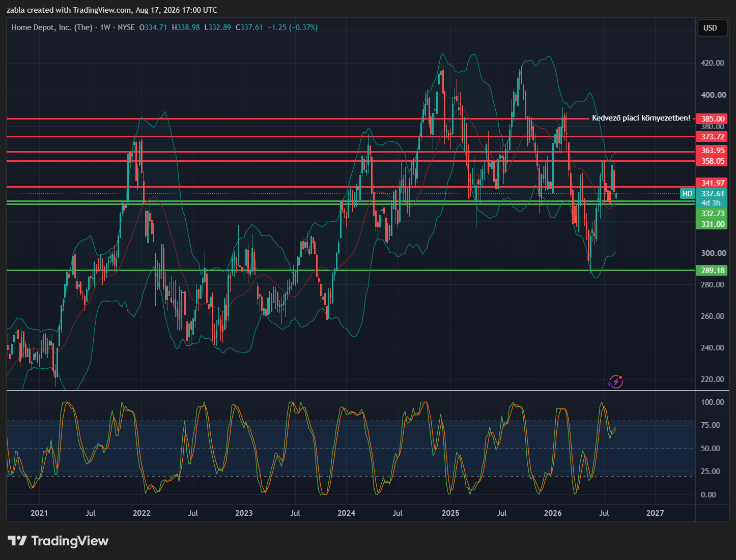Click the 331.00 green price label
736x560 pixels.
pyautogui.click(x=712, y=224)
